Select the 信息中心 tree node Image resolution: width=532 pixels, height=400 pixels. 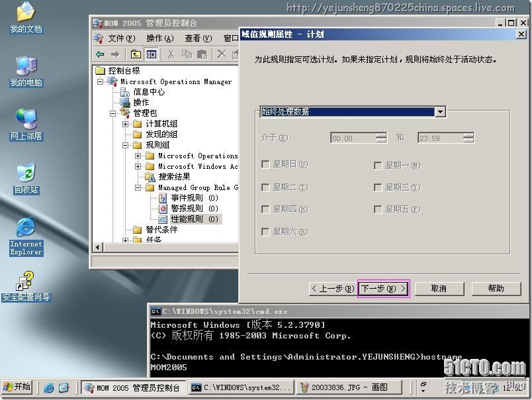coord(149,91)
